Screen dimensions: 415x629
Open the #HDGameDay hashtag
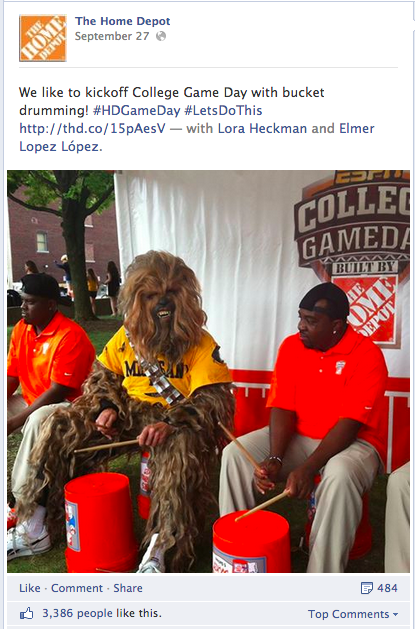tap(136, 110)
